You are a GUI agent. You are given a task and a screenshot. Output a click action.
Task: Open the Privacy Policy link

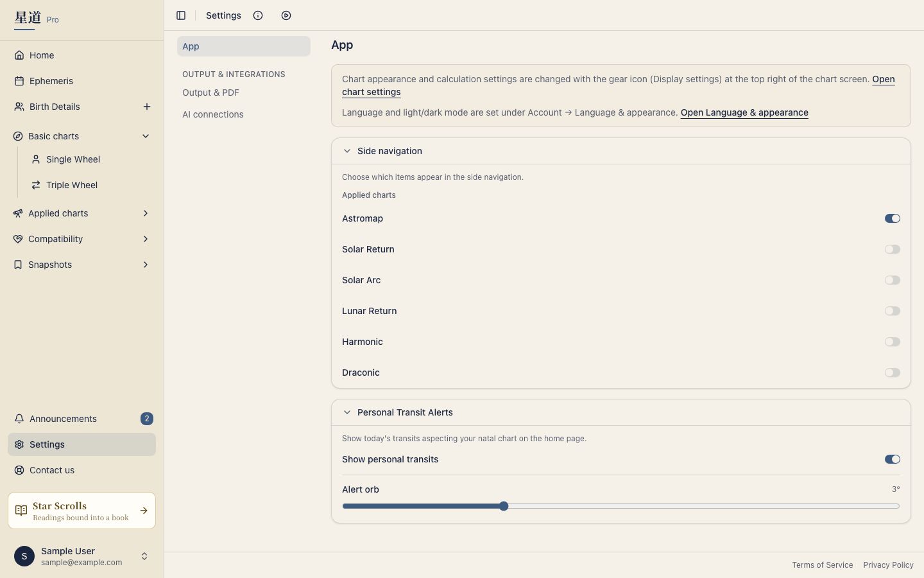[888, 565]
